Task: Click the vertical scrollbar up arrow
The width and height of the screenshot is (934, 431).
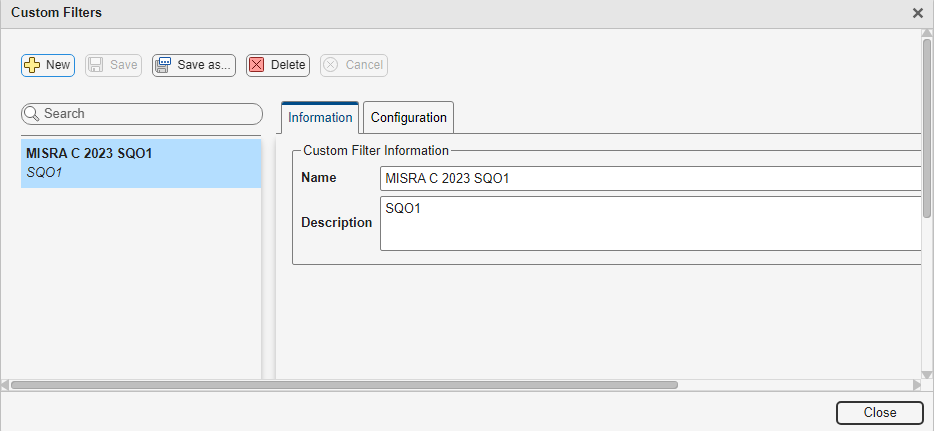Action: tap(927, 33)
